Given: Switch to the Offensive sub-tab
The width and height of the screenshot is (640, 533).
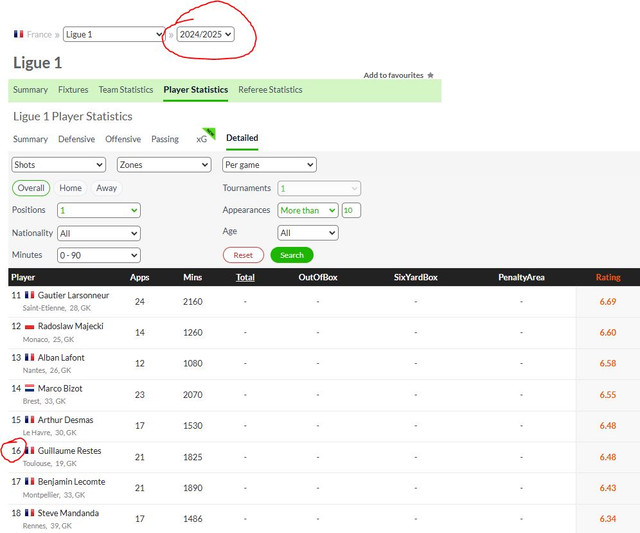Looking at the screenshot, I should [x=123, y=139].
